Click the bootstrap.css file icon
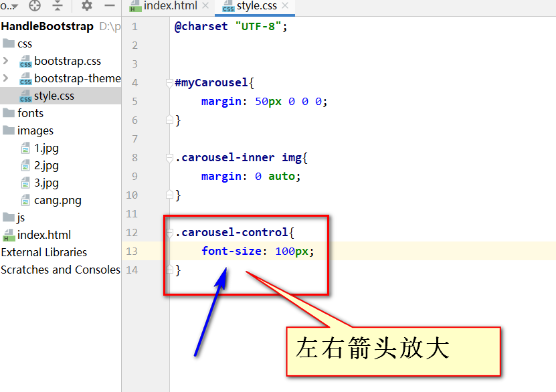 click(25, 62)
